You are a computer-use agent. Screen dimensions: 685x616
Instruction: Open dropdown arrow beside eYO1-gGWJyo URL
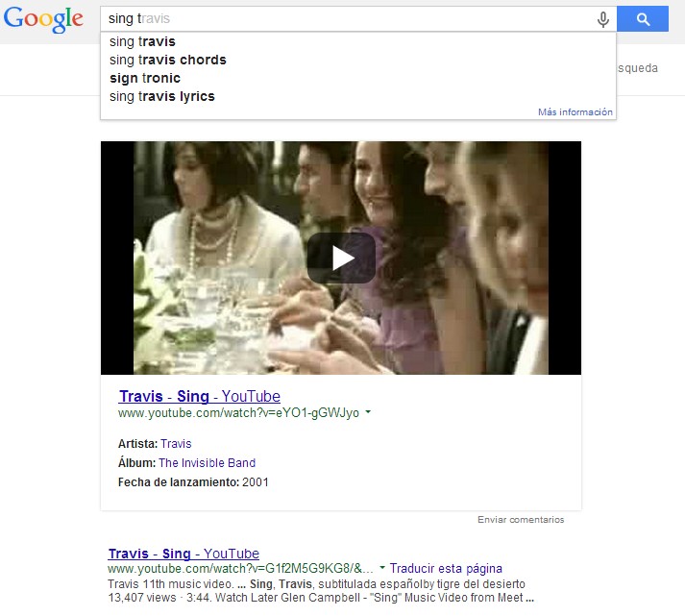[x=368, y=411]
